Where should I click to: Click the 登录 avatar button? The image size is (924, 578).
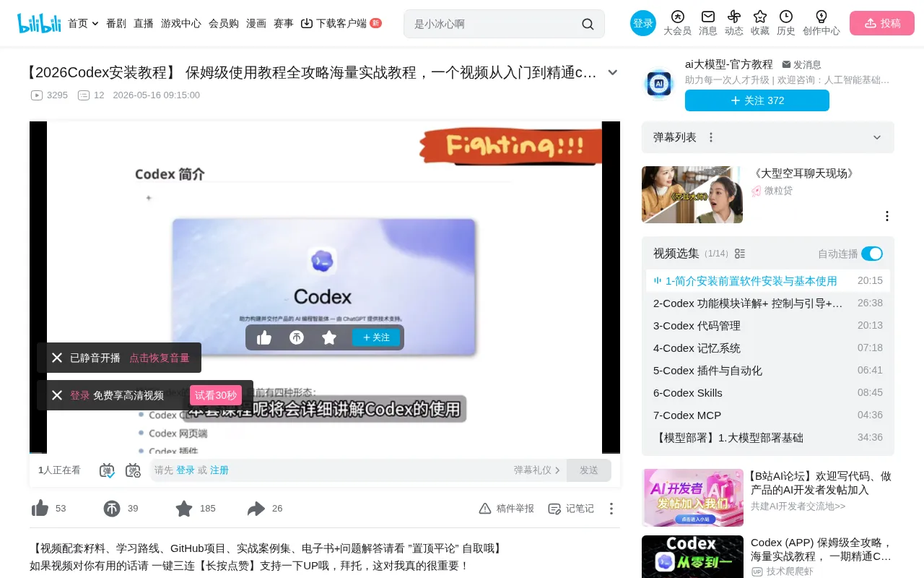pyautogui.click(x=643, y=23)
